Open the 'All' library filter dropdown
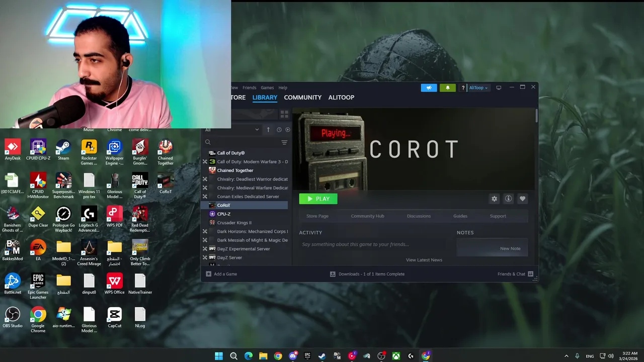Screen dimensions: 644x362 pyautogui.click(x=232, y=130)
